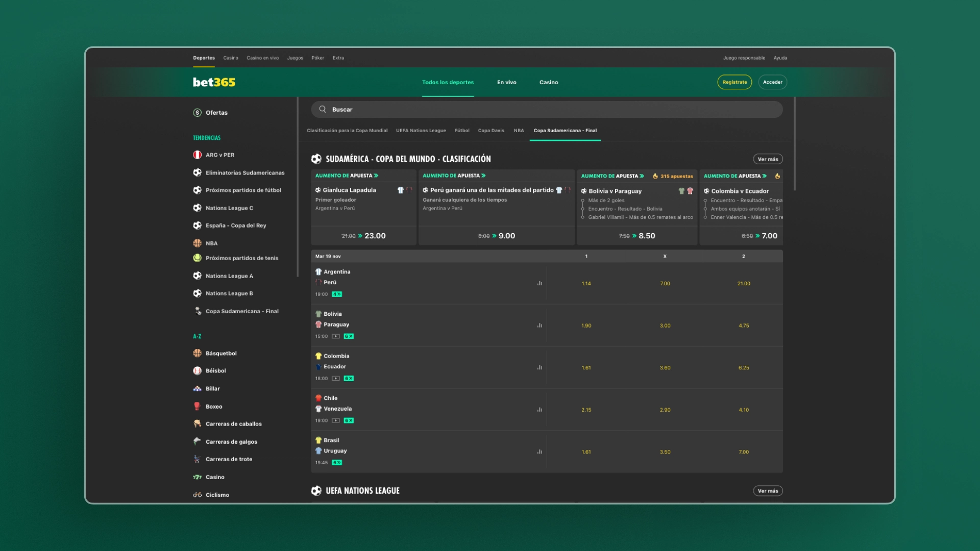This screenshot has width=980, height=551.
Task: Switch to En vivo tab
Action: (x=507, y=82)
